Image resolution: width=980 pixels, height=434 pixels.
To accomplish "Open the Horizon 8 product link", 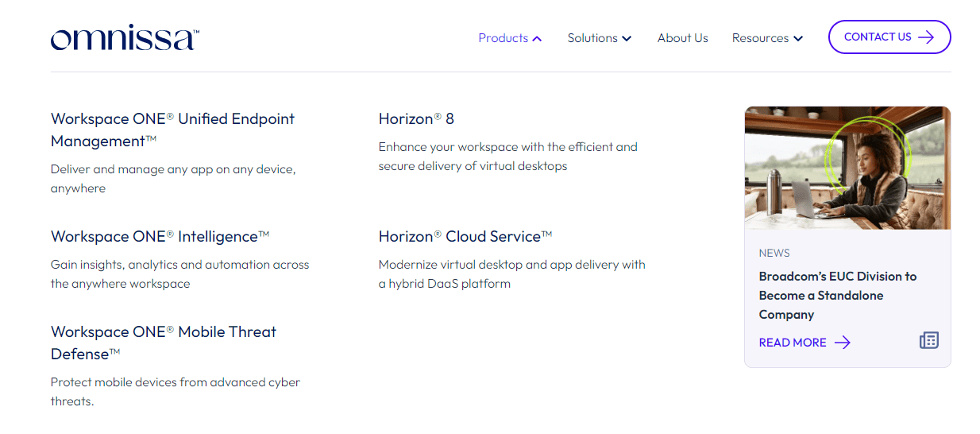I will 416,118.
